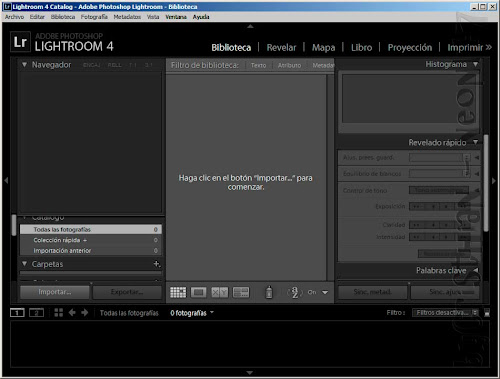Screen dimensions: 500x379
Task: Decrease Exposición by large step
Action: 416,207
